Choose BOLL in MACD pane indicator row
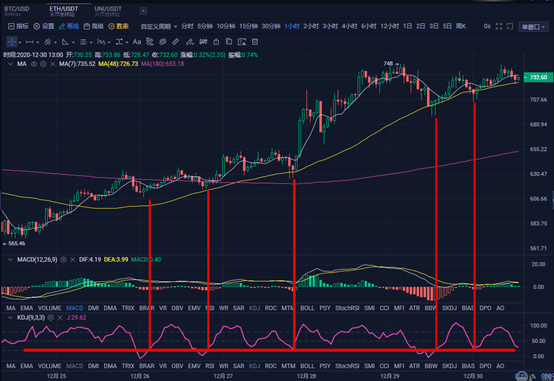The width and height of the screenshot is (554, 381). (307, 308)
